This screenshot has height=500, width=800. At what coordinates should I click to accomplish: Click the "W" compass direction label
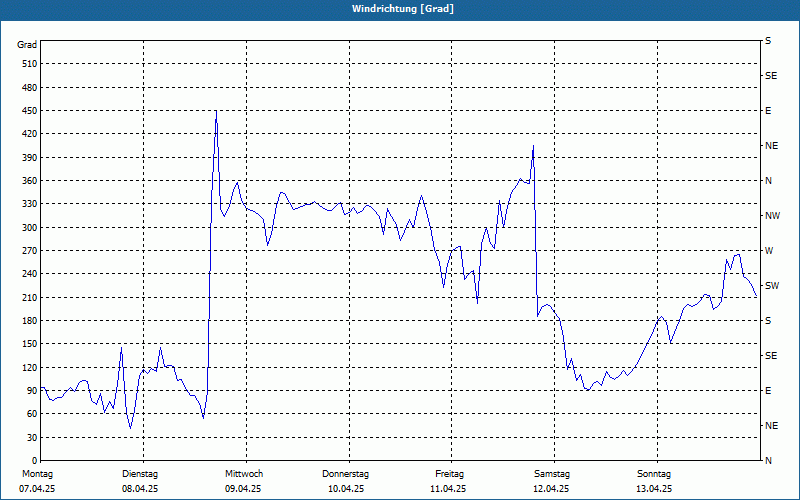click(x=768, y=251)
